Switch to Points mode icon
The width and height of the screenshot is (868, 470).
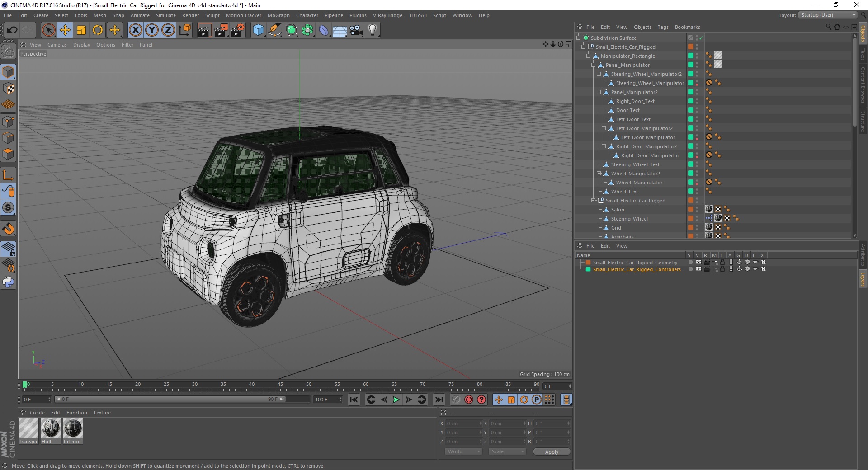(x=8, y=121)
